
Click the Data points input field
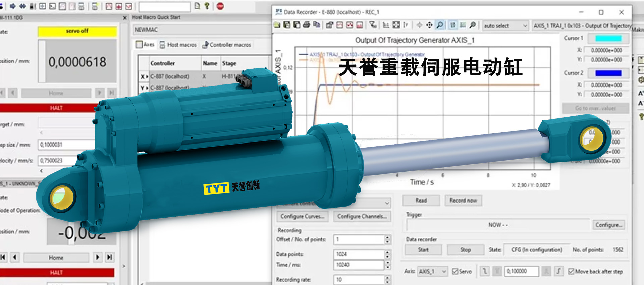358,254
